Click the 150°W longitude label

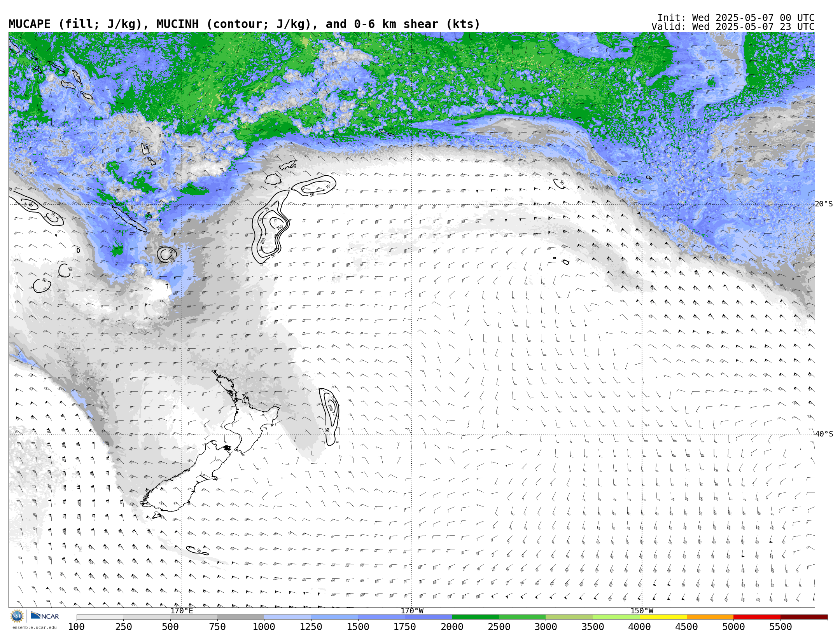pyautogui.click(x=642, y=611)
